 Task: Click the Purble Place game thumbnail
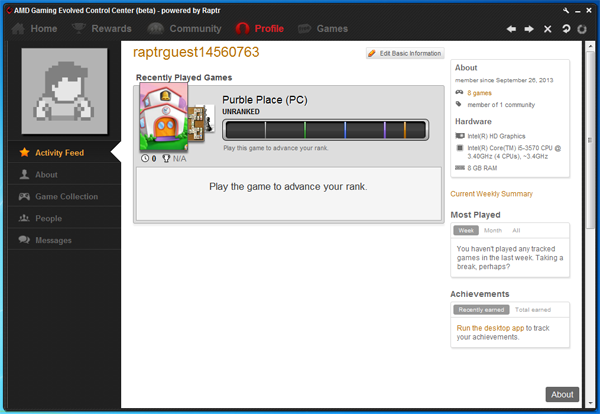coord(163,120)
